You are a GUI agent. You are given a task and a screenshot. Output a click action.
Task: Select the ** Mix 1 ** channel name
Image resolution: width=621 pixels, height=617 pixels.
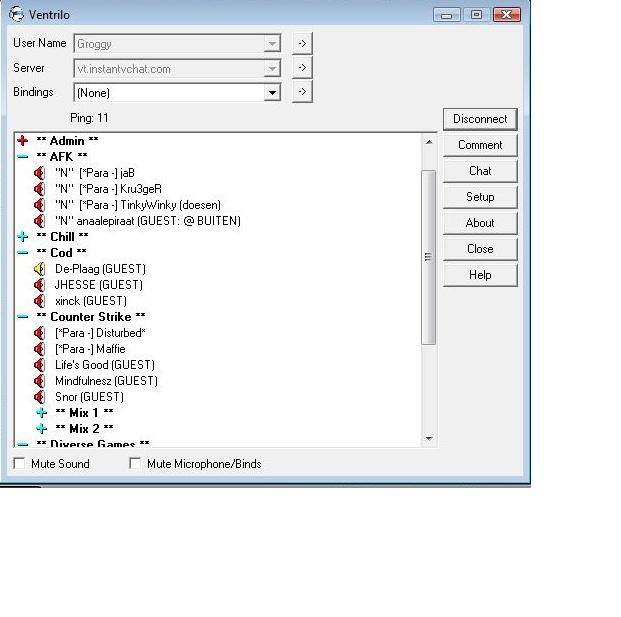pyautogui.click(x=84, y=413)
